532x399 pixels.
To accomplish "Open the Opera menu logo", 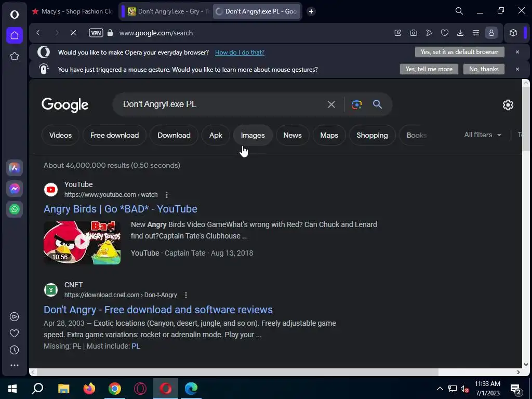I will pos(14,14).
